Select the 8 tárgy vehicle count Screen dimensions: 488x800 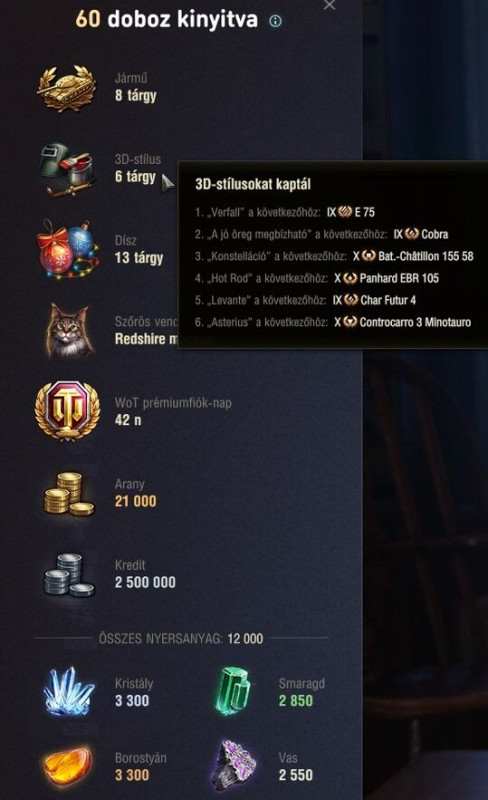(x=136, y=95)
